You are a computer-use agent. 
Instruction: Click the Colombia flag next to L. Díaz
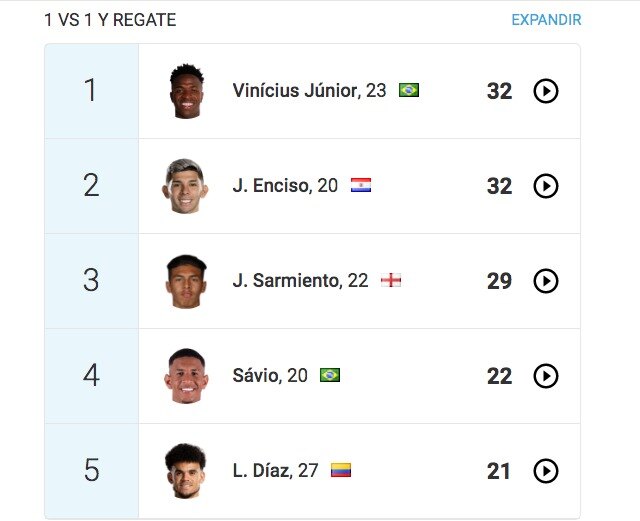coord(341,470)
